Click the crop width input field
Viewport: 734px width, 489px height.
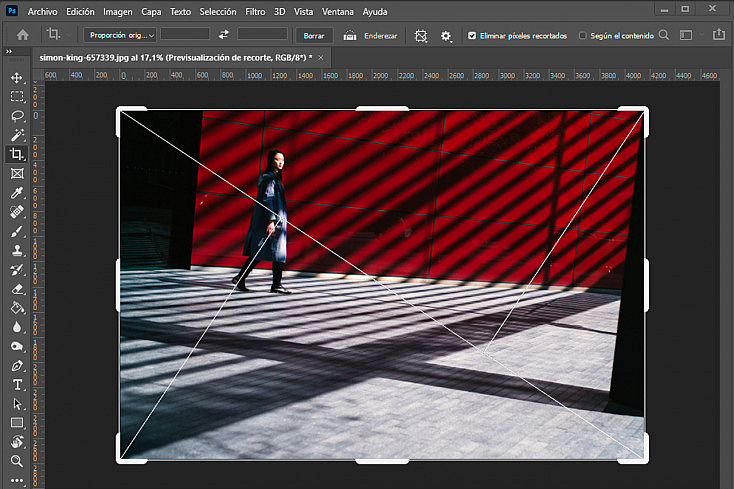[185, 34]
